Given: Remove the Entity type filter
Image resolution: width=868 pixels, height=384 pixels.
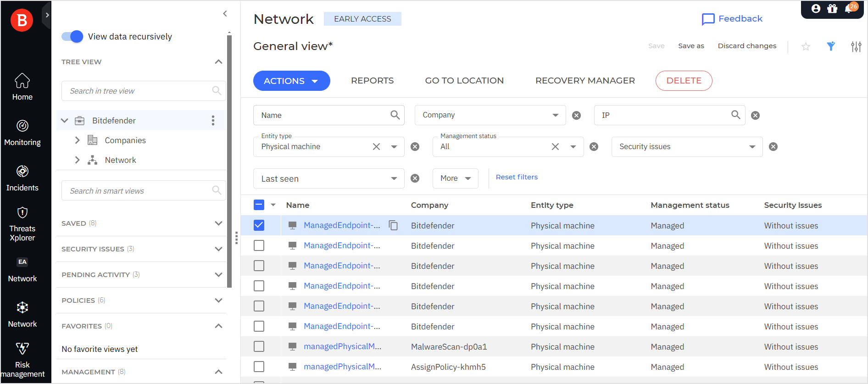Looking at the screenshot, I should 415,146.
